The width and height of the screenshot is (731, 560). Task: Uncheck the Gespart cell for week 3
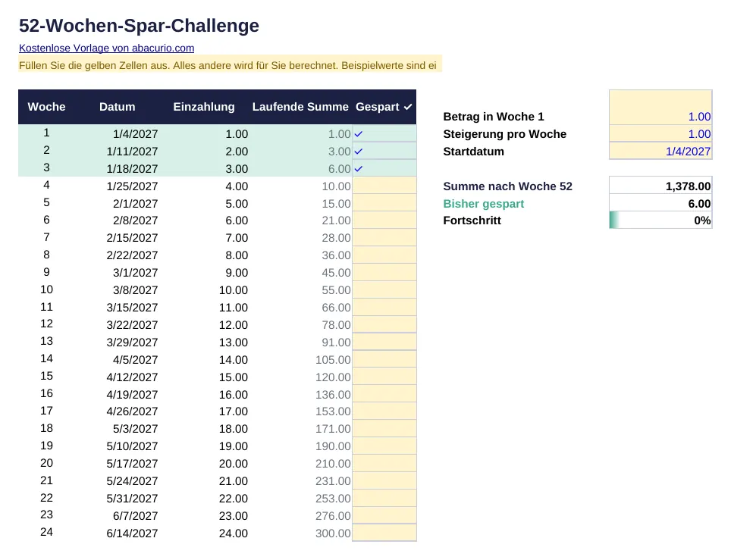pyautogui.click(x=384, y=168)
